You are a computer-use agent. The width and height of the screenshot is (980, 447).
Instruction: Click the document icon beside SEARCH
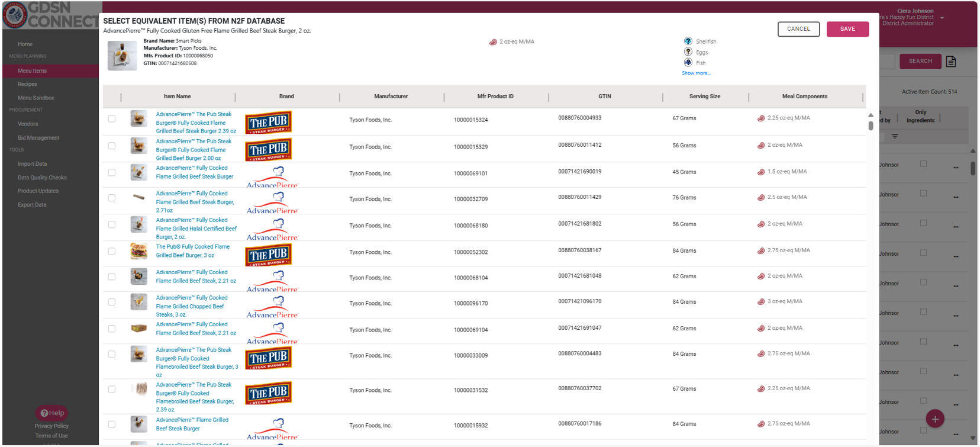click(951, 62)
